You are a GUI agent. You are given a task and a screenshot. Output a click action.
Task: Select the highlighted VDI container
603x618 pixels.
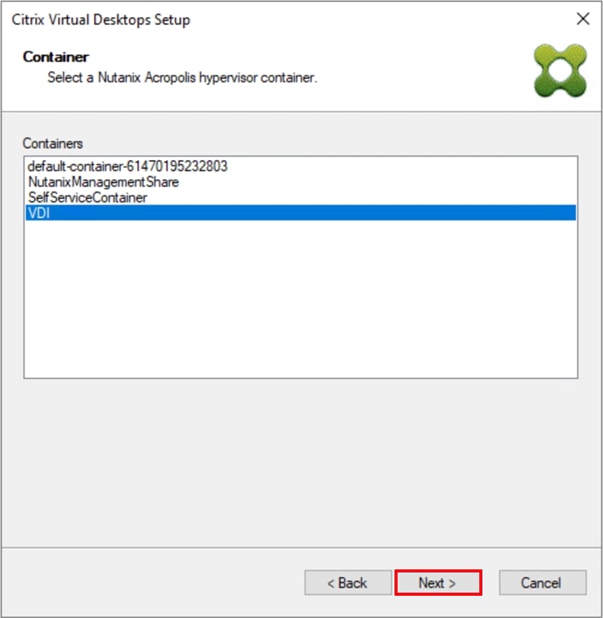point(301,213)
